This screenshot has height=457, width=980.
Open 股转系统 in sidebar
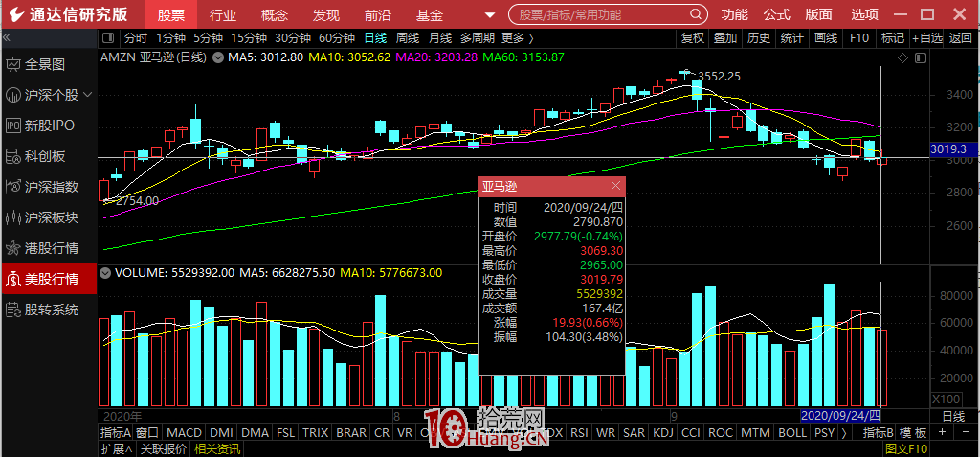pos(42,309)
